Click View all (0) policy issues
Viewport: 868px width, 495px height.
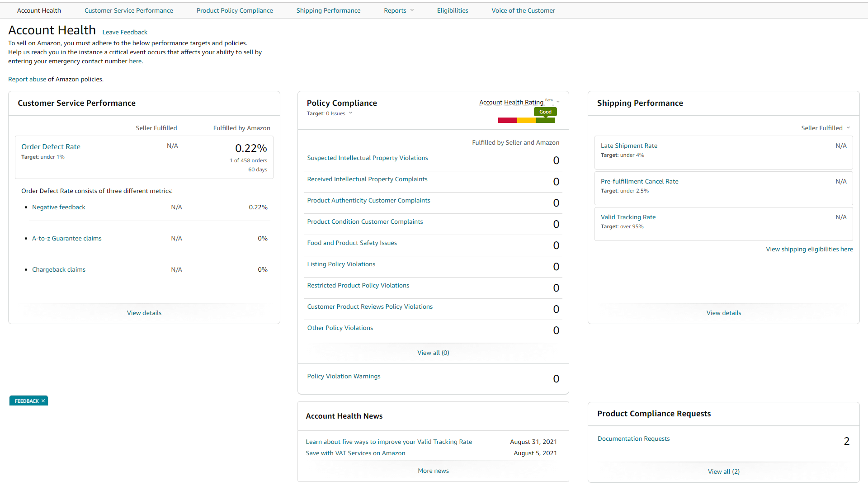tap(433, 353)
